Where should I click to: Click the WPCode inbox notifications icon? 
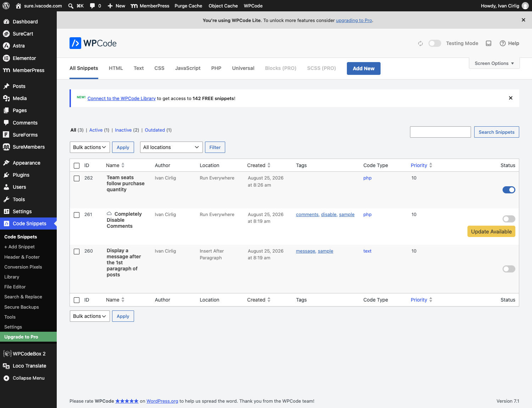(488, 43)
